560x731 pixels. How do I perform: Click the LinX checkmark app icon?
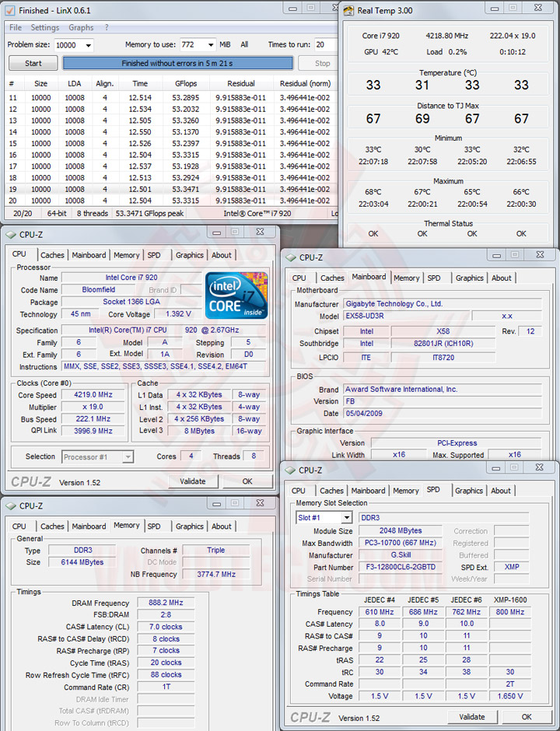(9, 10)
